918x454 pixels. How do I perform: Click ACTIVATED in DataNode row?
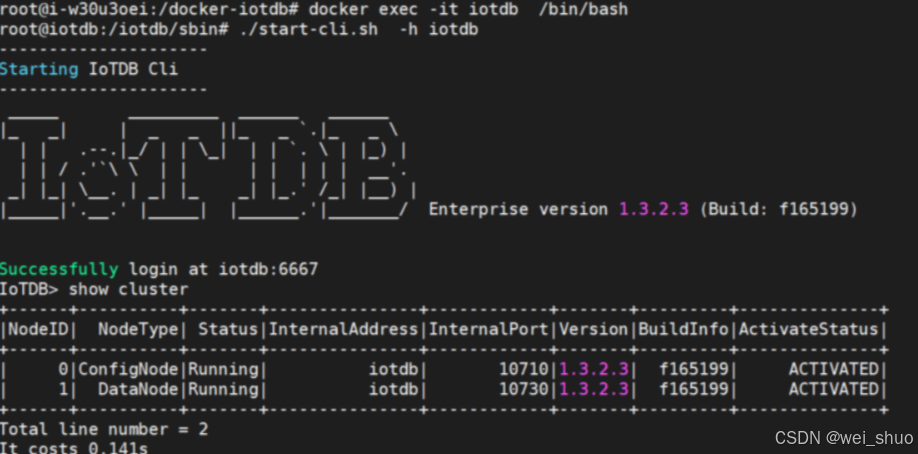coord(834,389)
